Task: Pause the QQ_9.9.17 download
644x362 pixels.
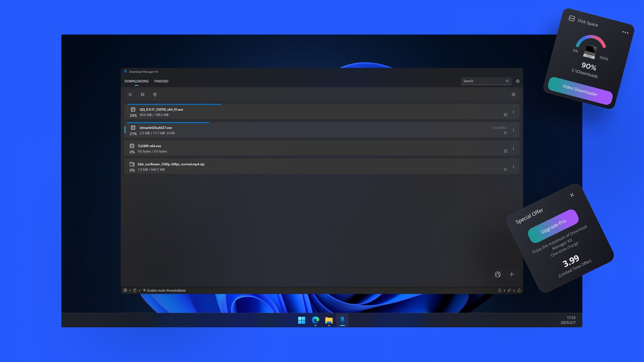Action: coord(506,115)
